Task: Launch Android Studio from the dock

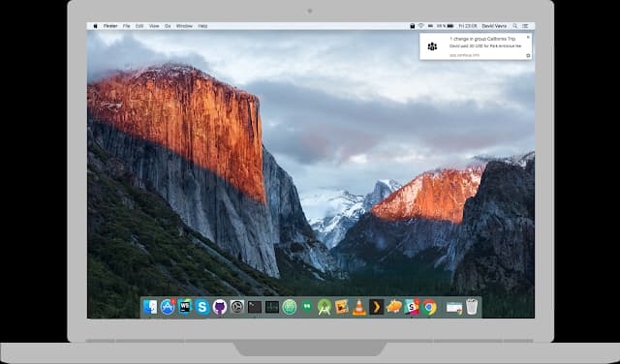Action: (325, 307)
